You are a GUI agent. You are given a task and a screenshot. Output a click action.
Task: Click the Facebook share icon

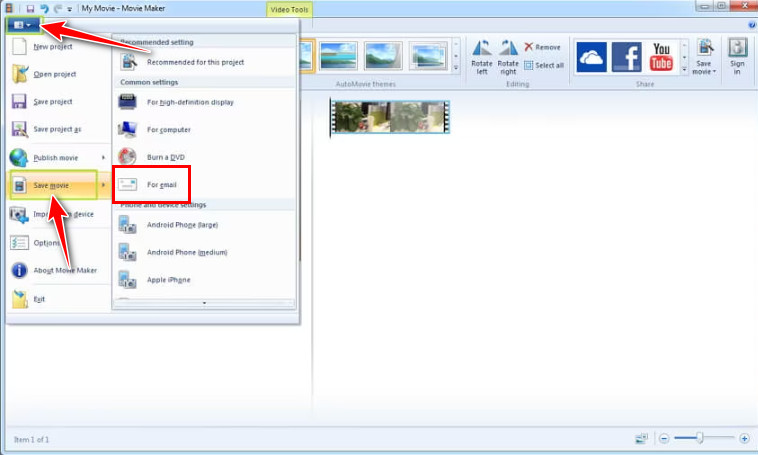click(x=626, y=57)
